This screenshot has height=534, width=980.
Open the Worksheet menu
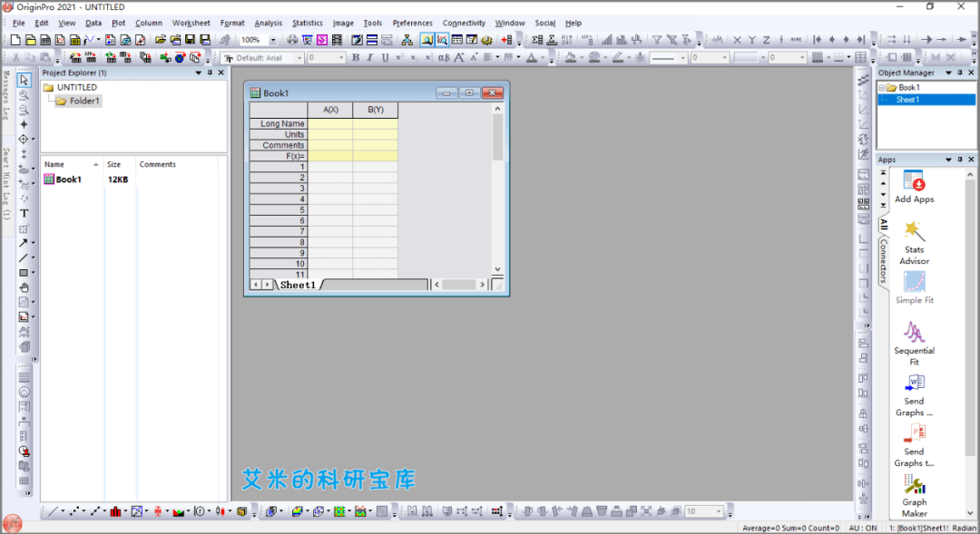pyautogui.click(x=191, y=23)
